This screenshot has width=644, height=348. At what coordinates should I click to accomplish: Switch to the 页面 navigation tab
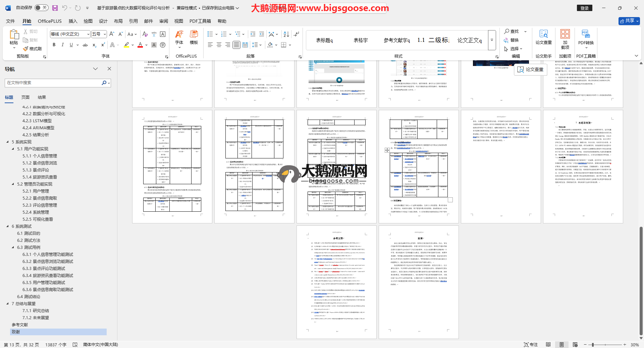click(25, 97)
